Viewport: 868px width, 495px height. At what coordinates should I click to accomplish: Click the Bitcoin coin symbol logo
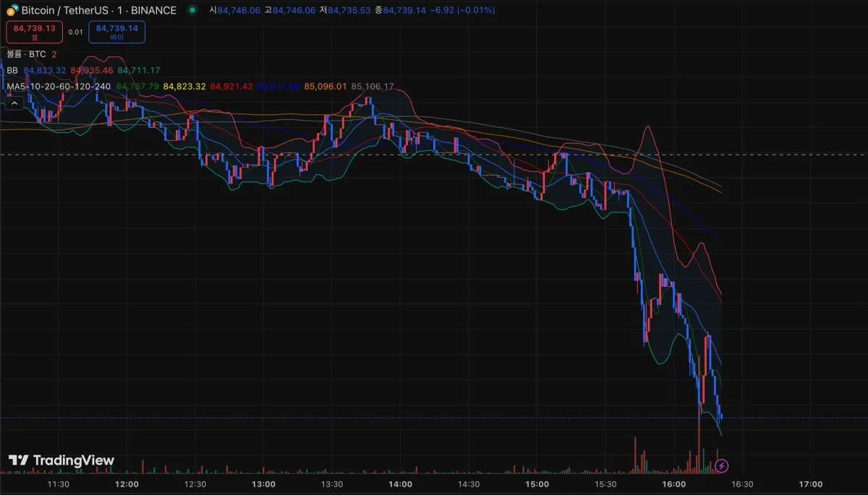coord(12,10)
